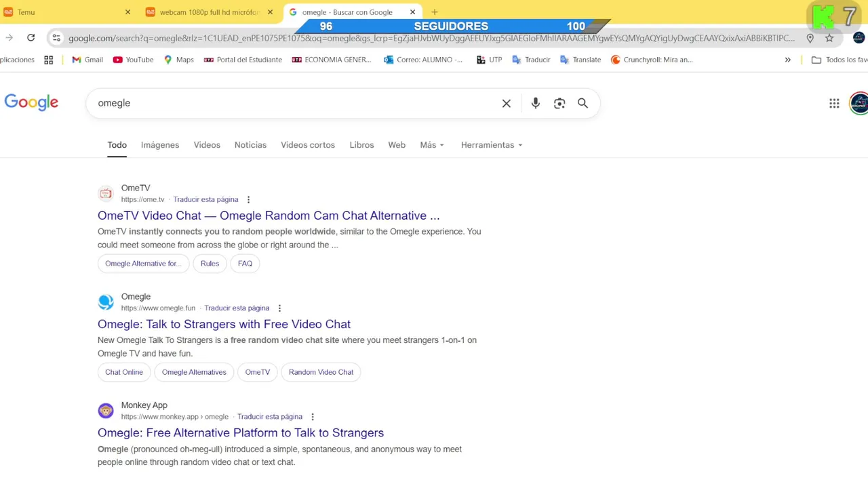Close the Temu tab
This screenshot has width=868, height=488.
pos(127,12)
